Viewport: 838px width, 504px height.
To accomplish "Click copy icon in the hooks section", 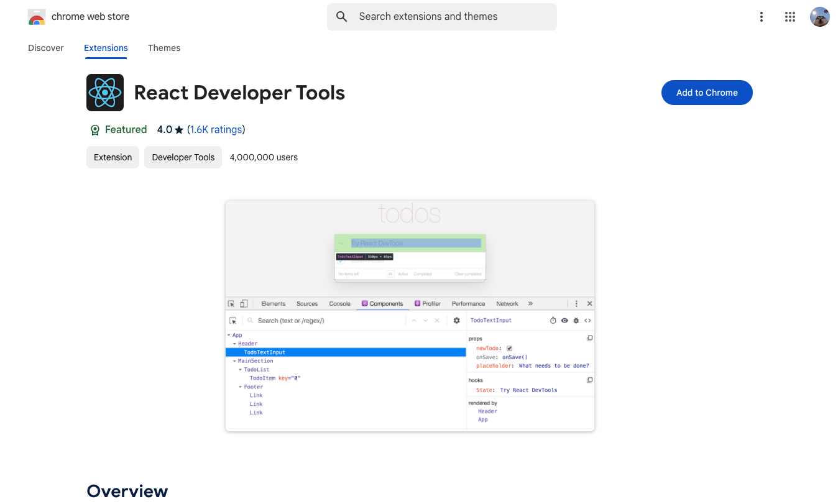I will click(x=589, y=380).
